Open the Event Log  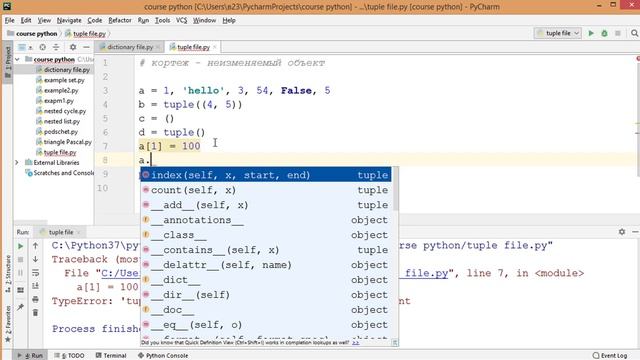(x=610, y=356)
